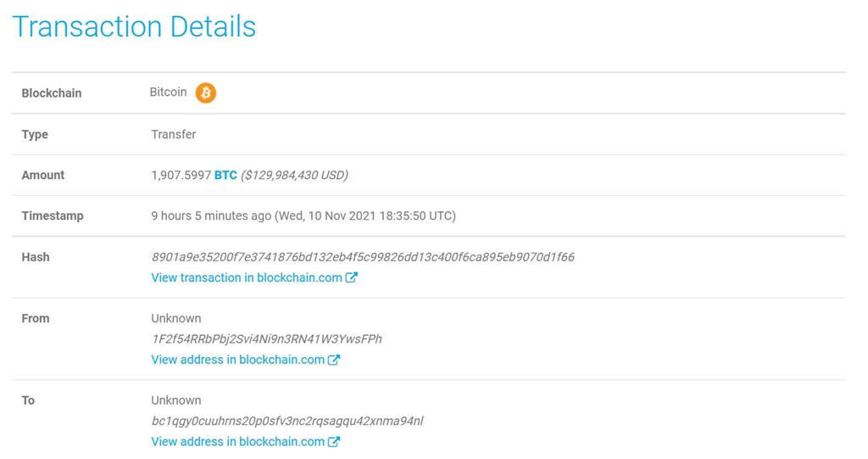The width and height of the screenshot is (868, 459).
Task: Open sender's View address in blockchain.com link
Action: (x=237, y=360)
